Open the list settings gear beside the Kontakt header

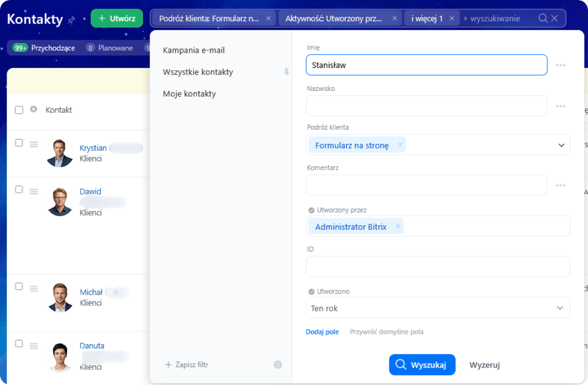click(x=34, y=109)
